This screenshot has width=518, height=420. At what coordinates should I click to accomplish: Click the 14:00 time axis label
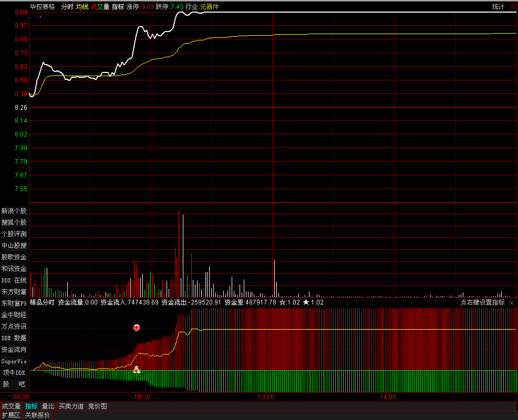click(388, 397)
